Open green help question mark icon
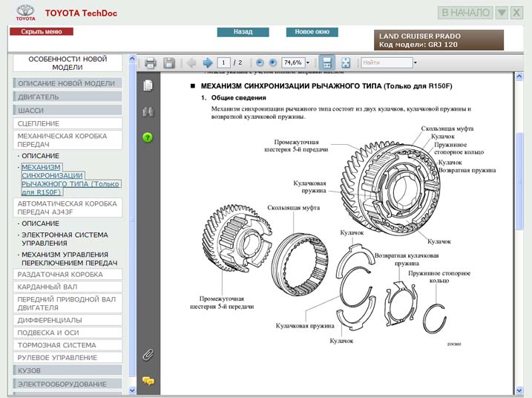This screenshot has height=398, width=532. click(x=148, y=137)
